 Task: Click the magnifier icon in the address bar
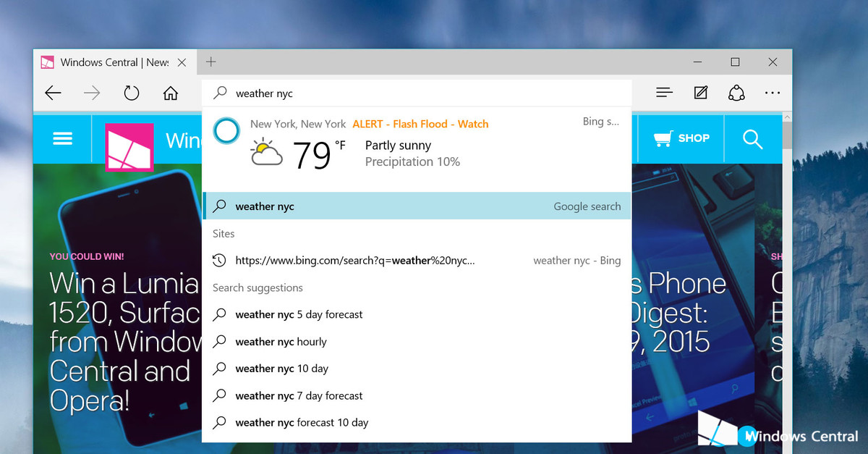click(x=220, y=93)
